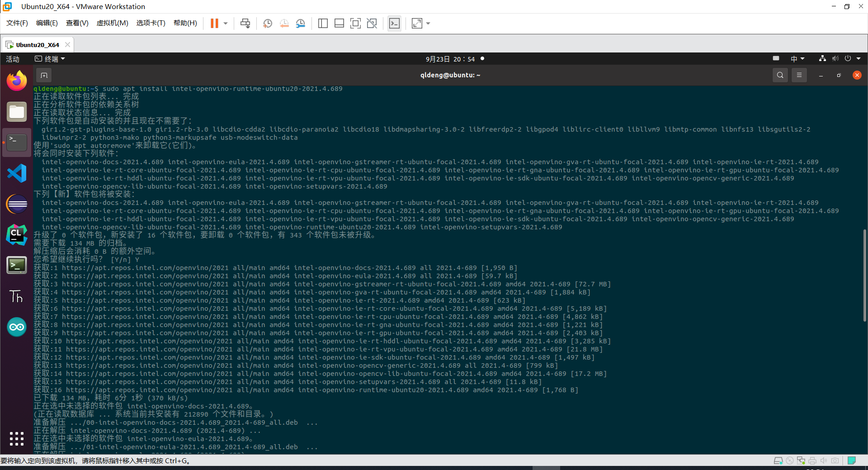
Task: Open the 文件(F) menu
Action: [x=17, y=23]
